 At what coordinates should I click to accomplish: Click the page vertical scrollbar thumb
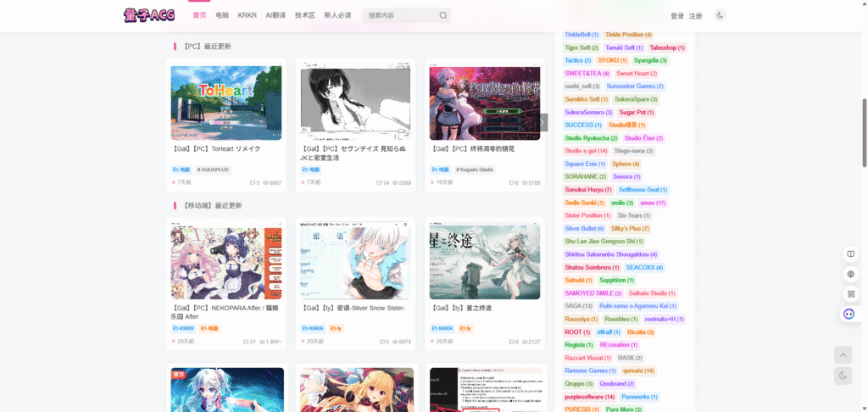click(865, 133)
